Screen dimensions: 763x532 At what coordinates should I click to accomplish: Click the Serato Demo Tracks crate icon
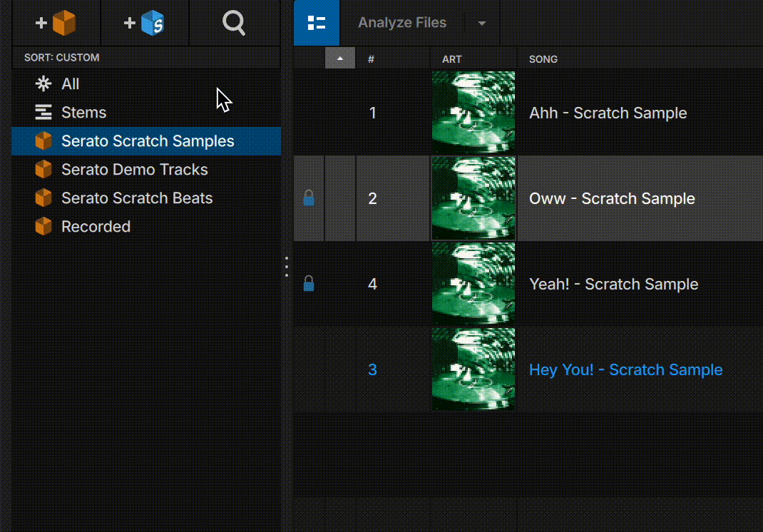coord(43,170)
